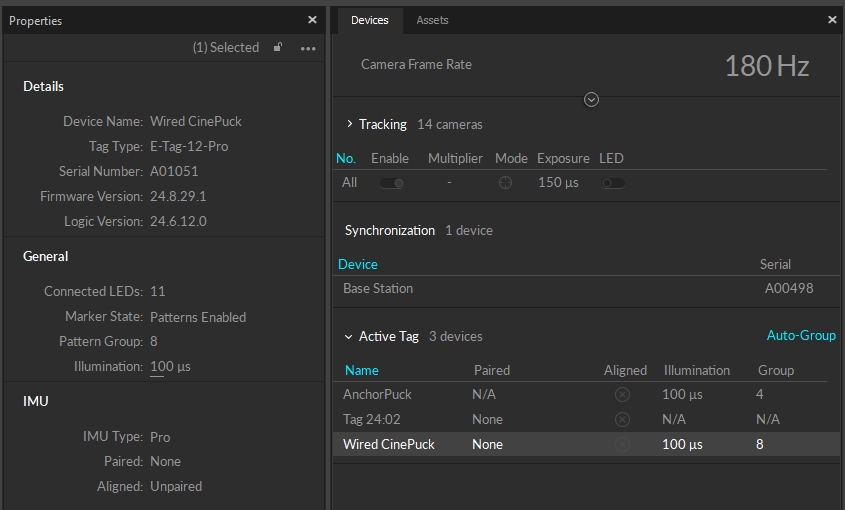Toggle the Enable switch for all cameras
The height and width of the screenshot is (510, 845).
tap(391, 183)
